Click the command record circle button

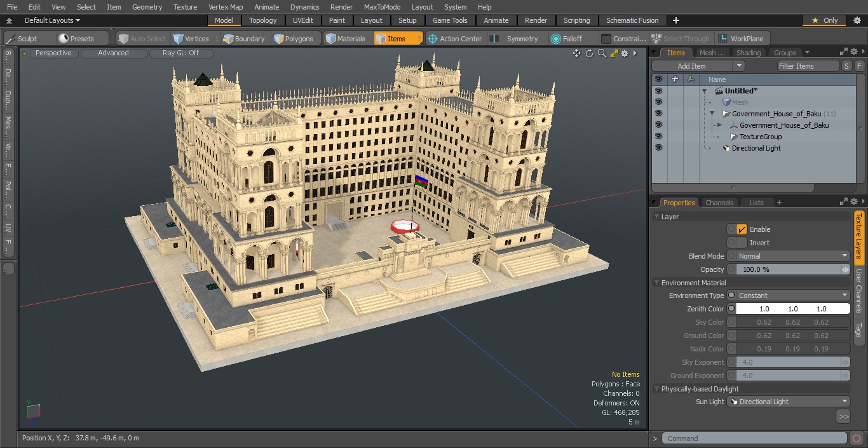pos(857,438)
